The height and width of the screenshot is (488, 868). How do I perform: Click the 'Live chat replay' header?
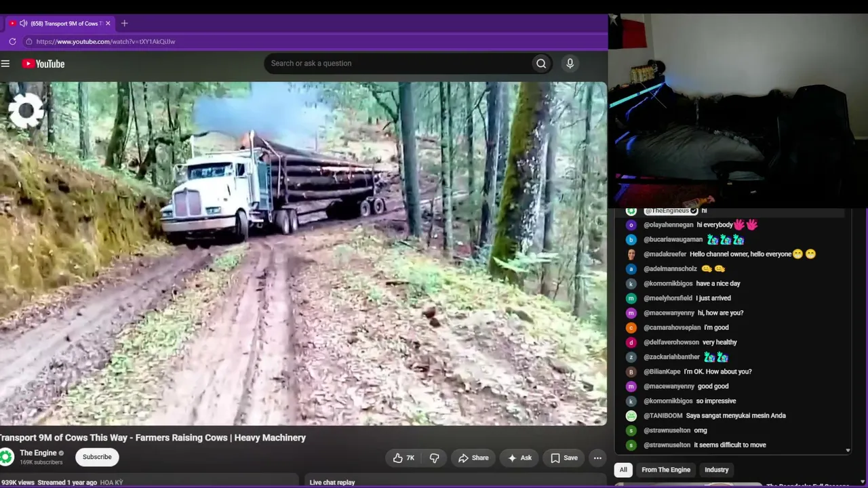[332, 483]
